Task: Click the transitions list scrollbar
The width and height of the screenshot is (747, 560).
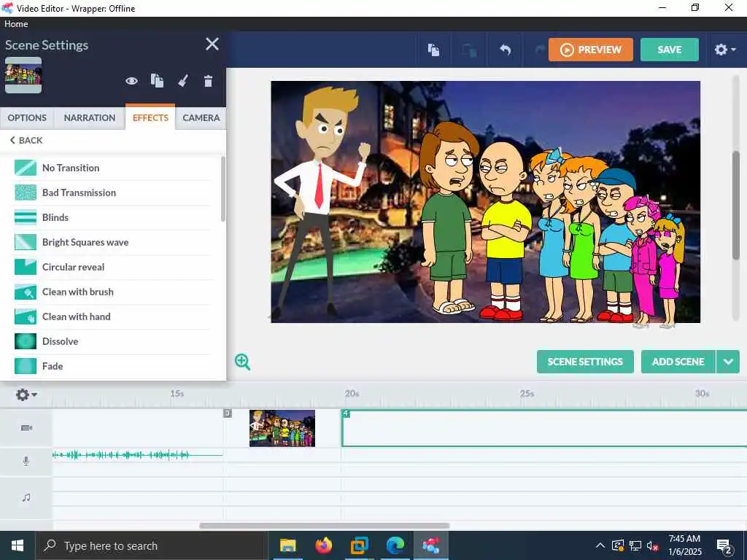Action: pos(223,189)
